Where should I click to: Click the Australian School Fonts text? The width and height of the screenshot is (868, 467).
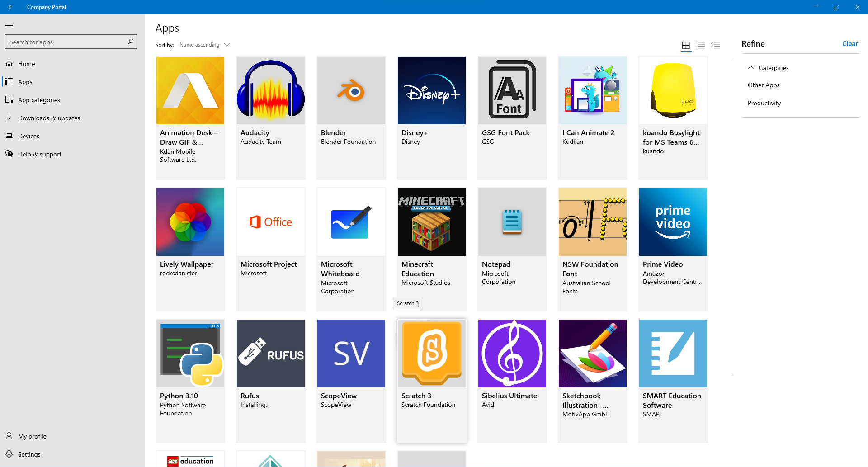(586, 287)
